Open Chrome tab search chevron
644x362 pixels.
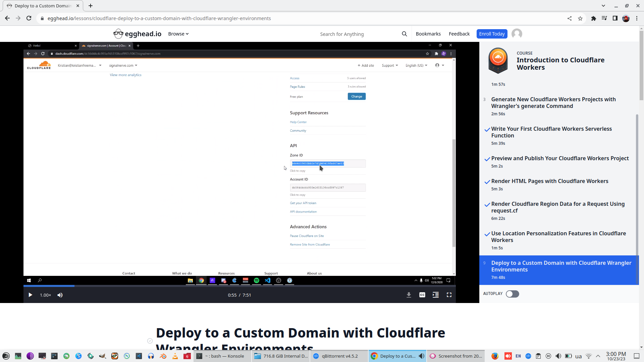point(603,6)
